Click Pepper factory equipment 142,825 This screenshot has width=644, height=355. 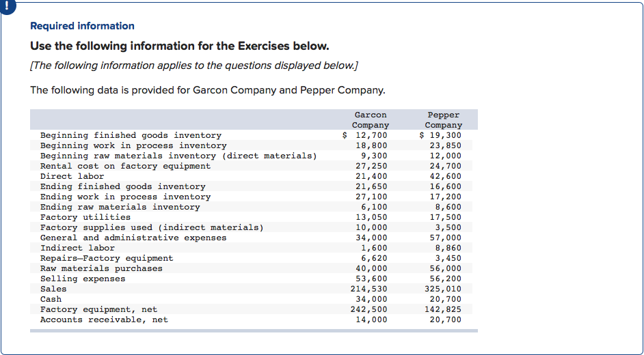pyautogui.click(x=443, y=309)
